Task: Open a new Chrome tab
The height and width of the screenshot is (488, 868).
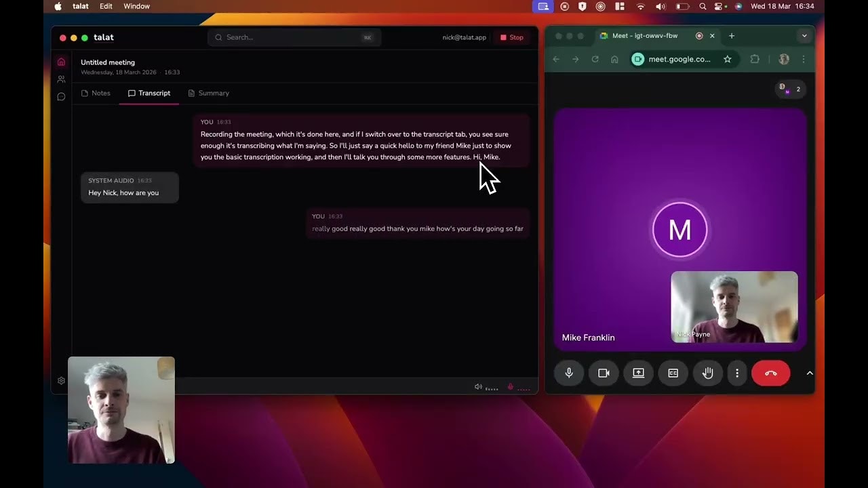Action: pos(732,36)
